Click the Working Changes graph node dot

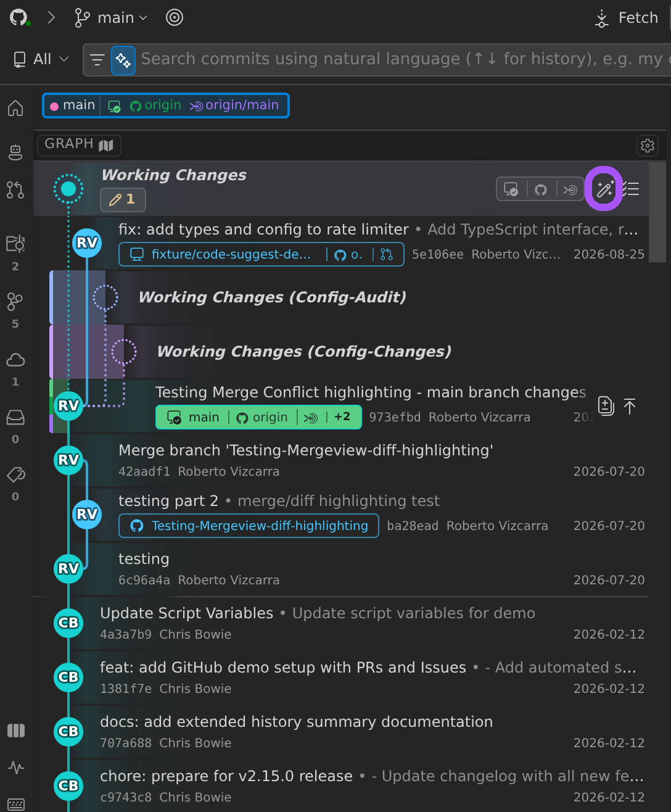tap(68, 189)
